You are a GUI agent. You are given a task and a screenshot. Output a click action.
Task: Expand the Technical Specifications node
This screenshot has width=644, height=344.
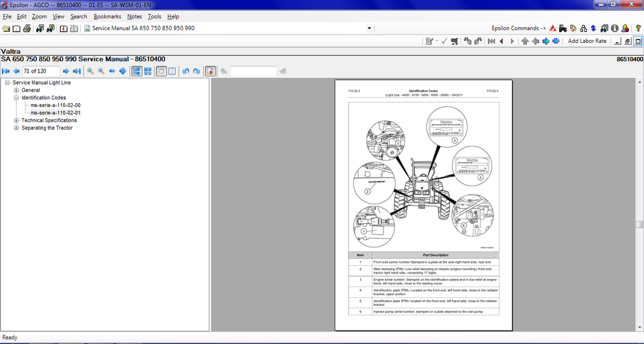click(x=17, y=121)
